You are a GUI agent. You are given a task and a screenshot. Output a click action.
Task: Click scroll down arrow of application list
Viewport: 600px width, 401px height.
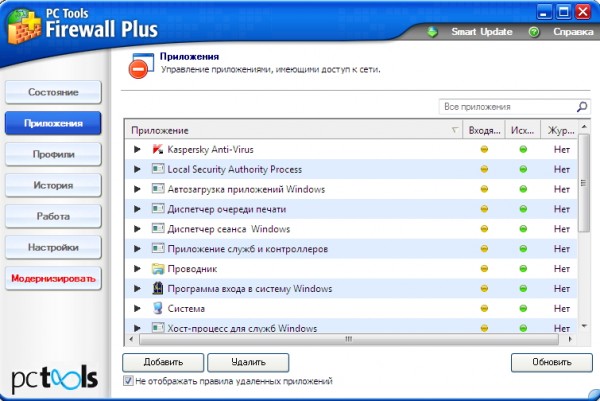coord(584,326)
